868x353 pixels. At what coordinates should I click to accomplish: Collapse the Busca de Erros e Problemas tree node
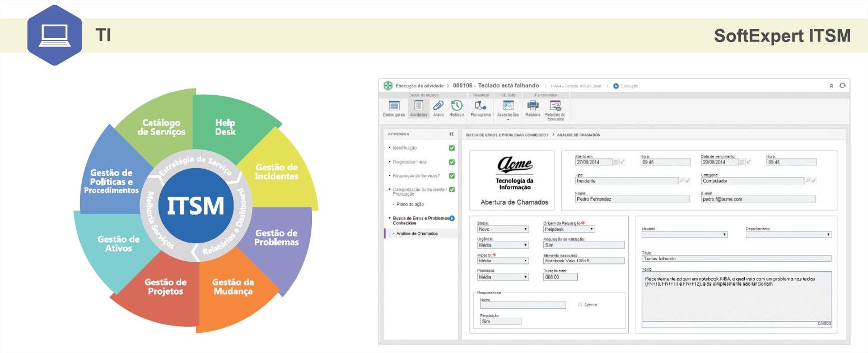tap(389, 218)
